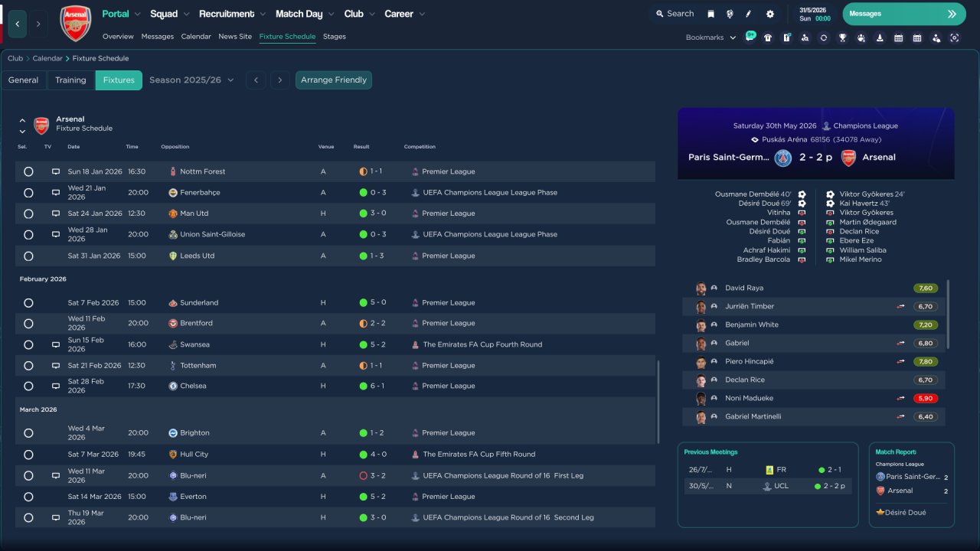The image size is (980, 551).
Task: Switch to the Training tab
Action: (x=70, y=80)
